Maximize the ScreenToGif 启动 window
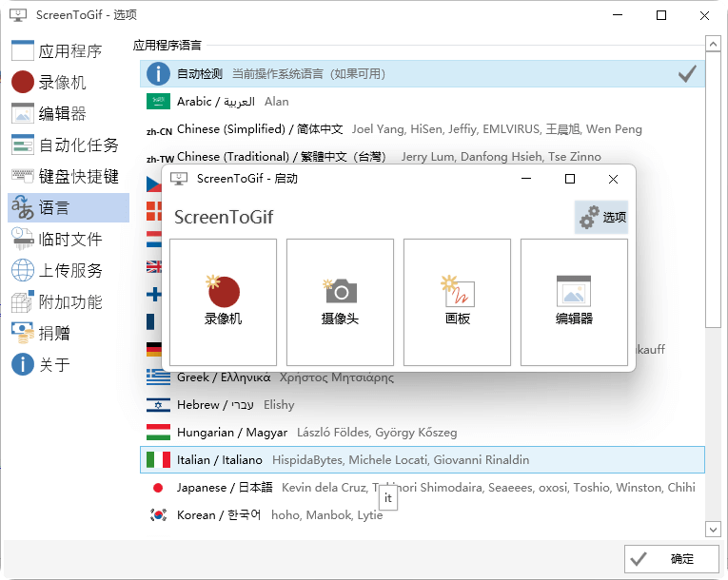The width and height of the screenshot is (728, 580). point(570,179)
